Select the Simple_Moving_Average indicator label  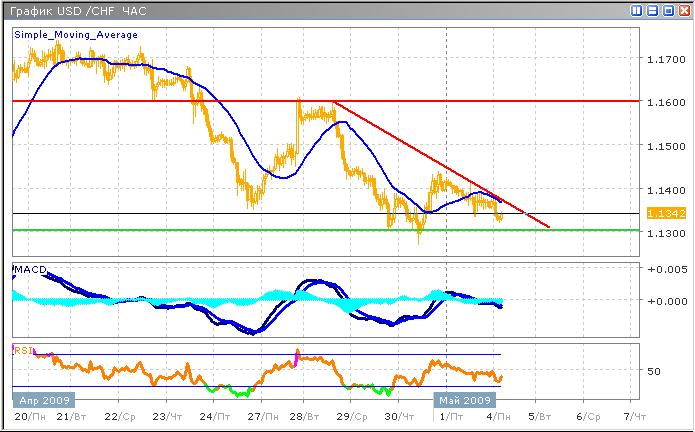click(76, 34)
